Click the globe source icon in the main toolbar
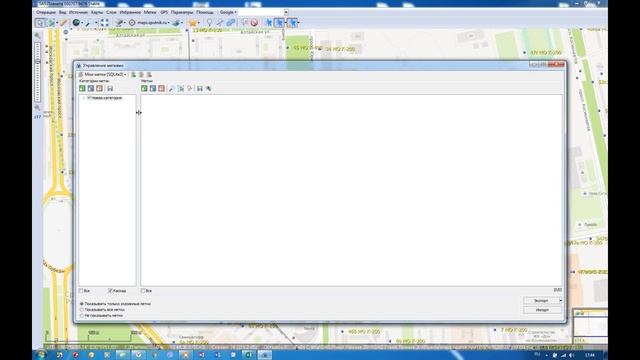Screen dimensions: 640x360 (76, 23)
